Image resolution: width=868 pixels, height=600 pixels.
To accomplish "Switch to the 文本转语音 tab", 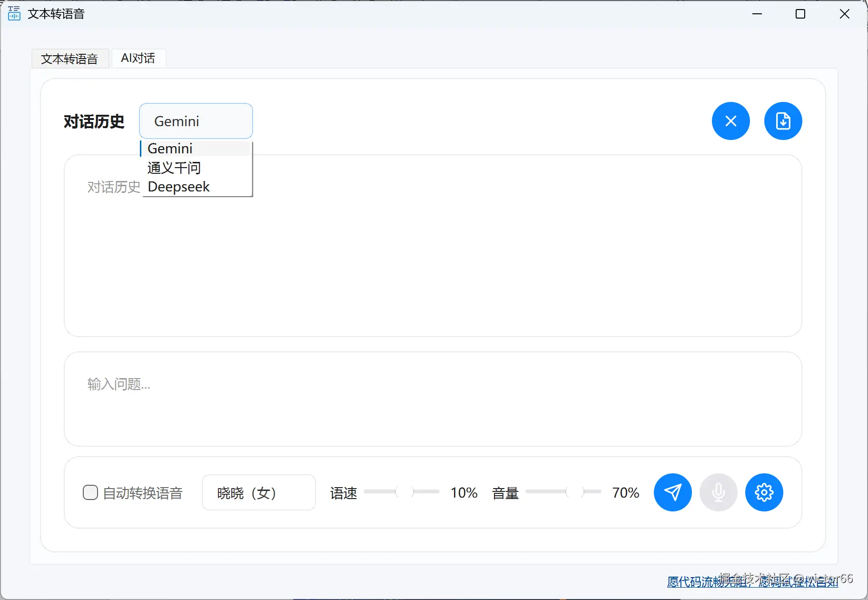I will 70,58.
